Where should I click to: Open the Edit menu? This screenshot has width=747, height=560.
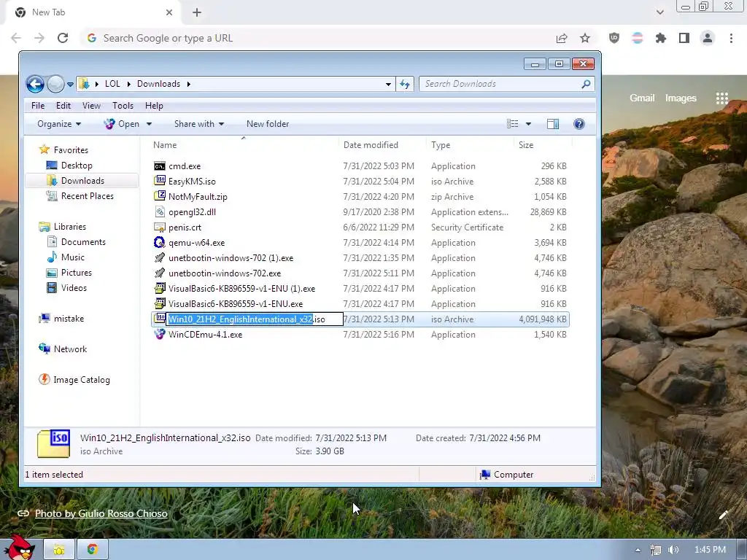pos(63,106)
